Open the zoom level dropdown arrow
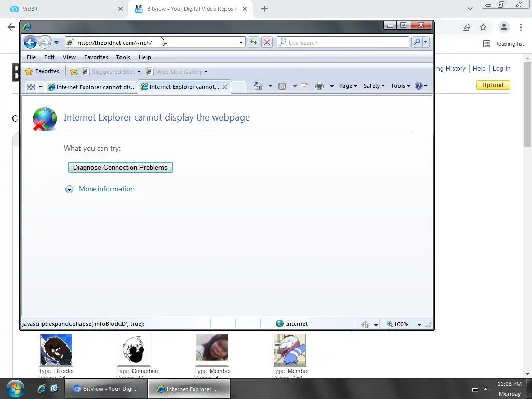 [x=419, y=324]
